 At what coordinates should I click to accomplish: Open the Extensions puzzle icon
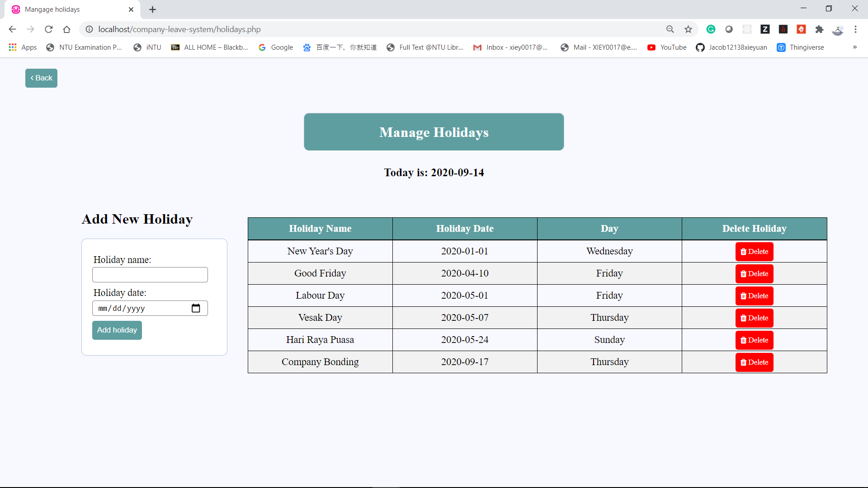pos(819,29)
